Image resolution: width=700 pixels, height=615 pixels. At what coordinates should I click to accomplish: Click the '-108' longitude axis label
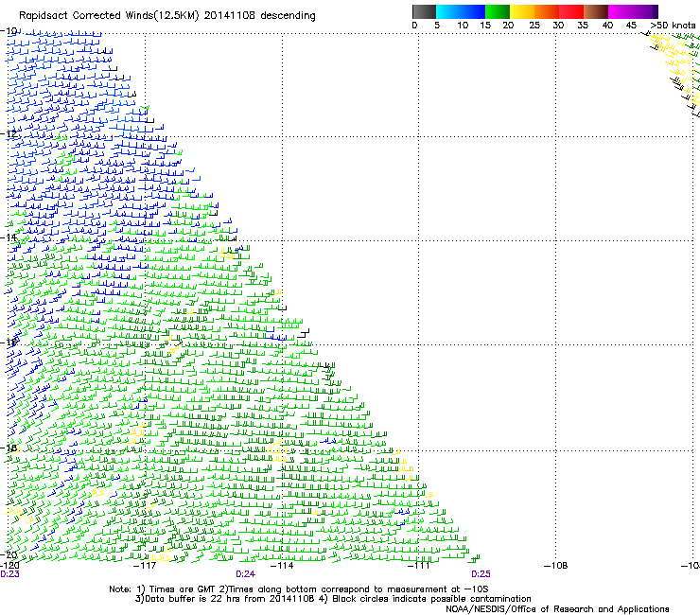click(556, 566)
